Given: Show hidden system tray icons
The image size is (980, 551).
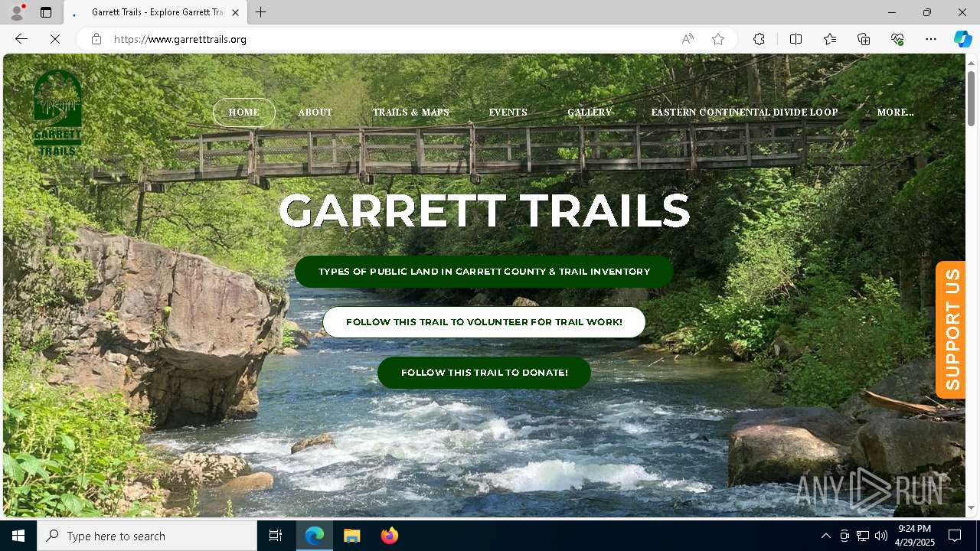Looking at the screenshot, I should tap(825, 536).
